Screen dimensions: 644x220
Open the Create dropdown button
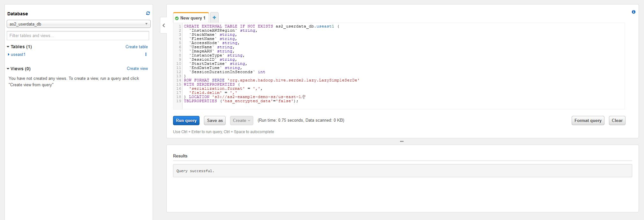[242, 120]
